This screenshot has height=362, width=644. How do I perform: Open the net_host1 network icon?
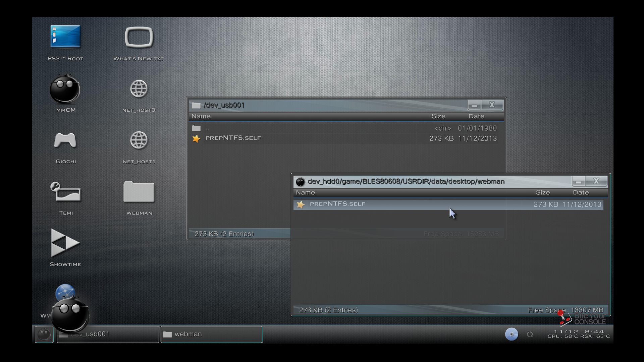(x=139, y=140)
